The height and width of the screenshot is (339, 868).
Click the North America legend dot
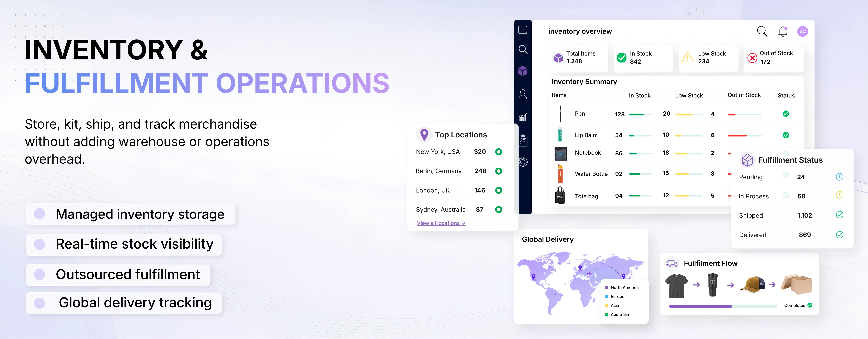click(607, 288)
